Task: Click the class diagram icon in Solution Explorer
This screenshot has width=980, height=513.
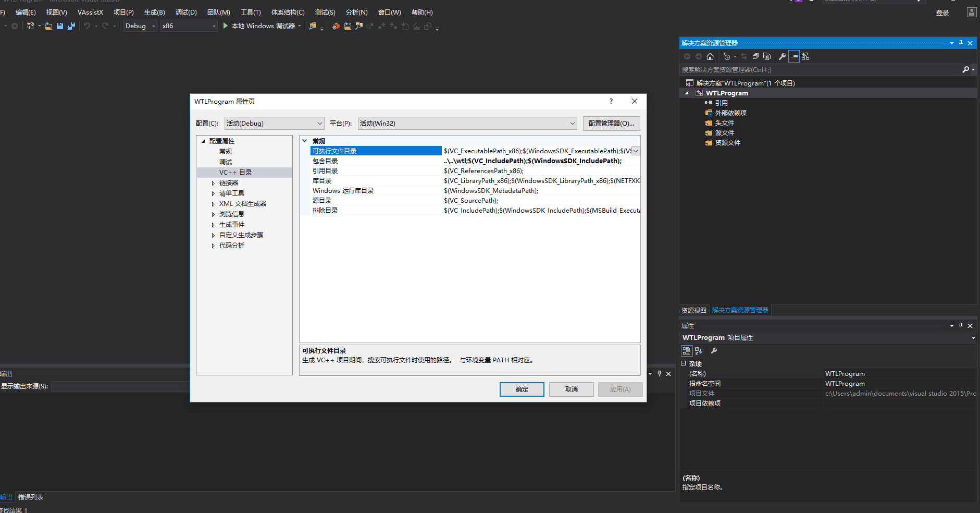Action: pyautogui.click(x=805, y=56)
